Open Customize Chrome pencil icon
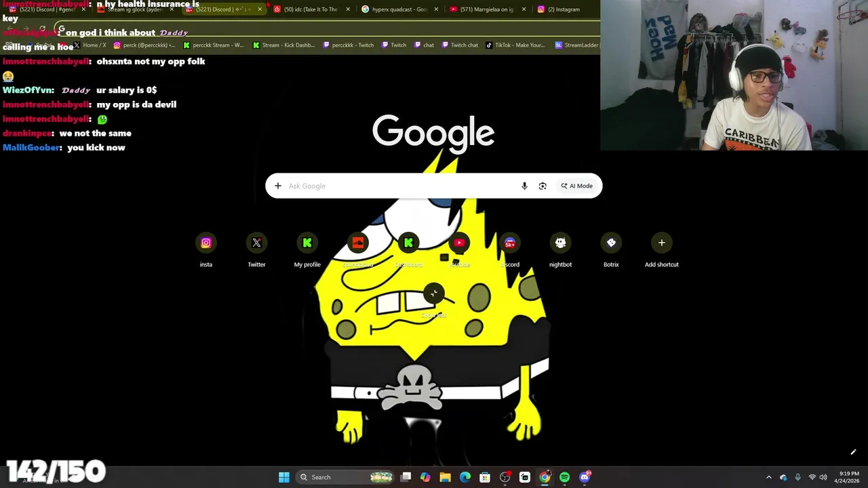This screenshot has width=868, height=488. pos(853,452)
